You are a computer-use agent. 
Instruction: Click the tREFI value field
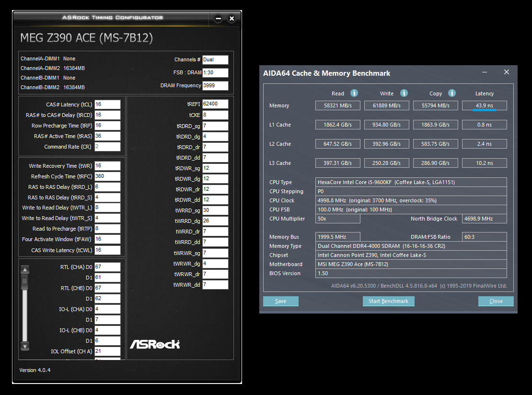pyautogui.click(x=215, y=104)
